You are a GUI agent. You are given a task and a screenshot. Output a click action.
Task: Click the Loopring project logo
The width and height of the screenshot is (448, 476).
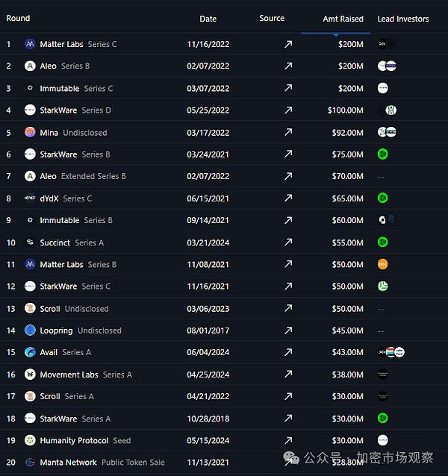point(30,331)
